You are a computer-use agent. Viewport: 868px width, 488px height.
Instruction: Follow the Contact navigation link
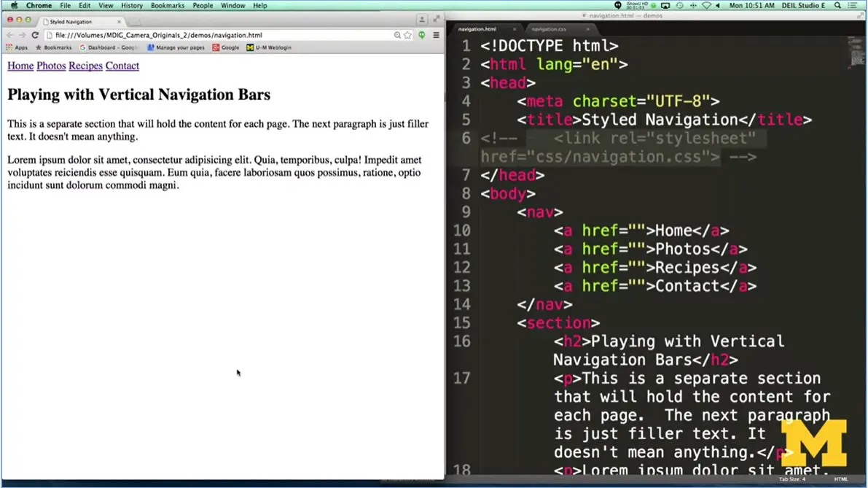tap(122, 66)
